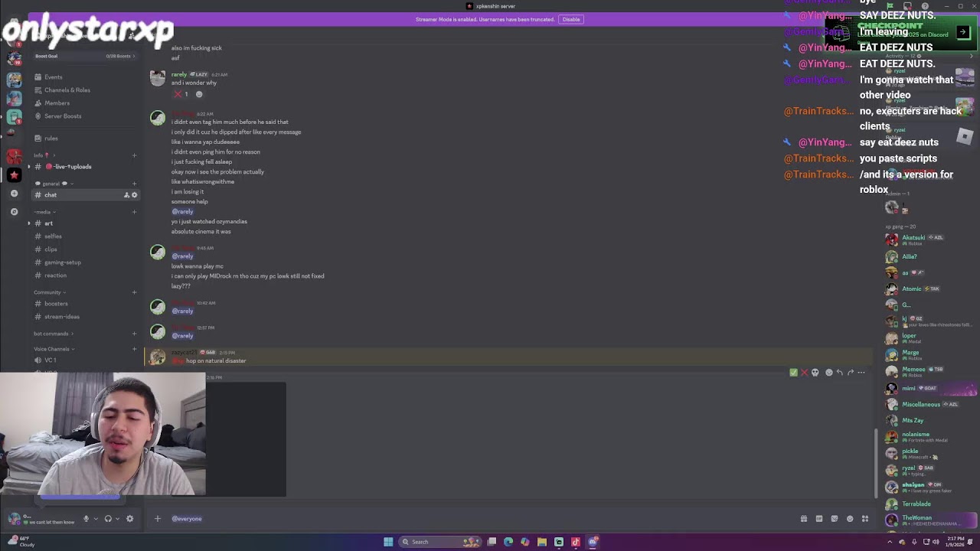Open the GIF picker

(819, 519)
